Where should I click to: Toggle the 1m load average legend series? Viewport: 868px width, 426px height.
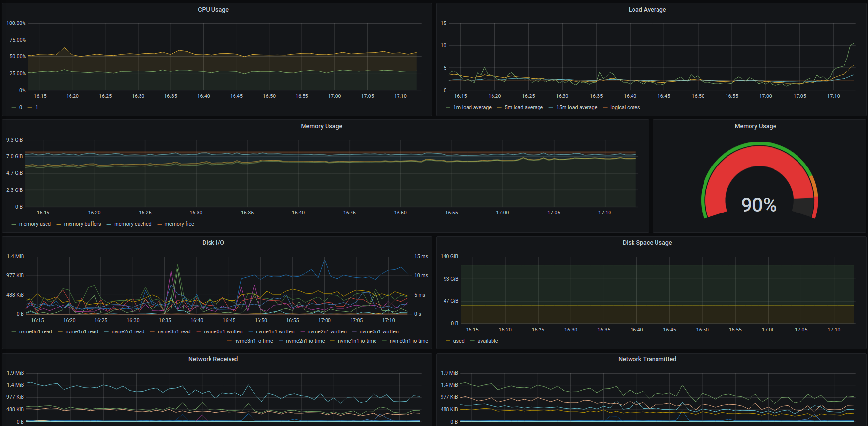[472, 108]
